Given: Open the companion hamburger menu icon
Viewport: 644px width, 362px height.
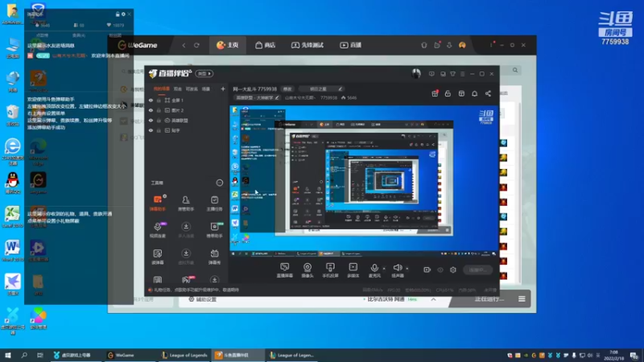Looking at the screenshot, I should [x=462, y=74].
